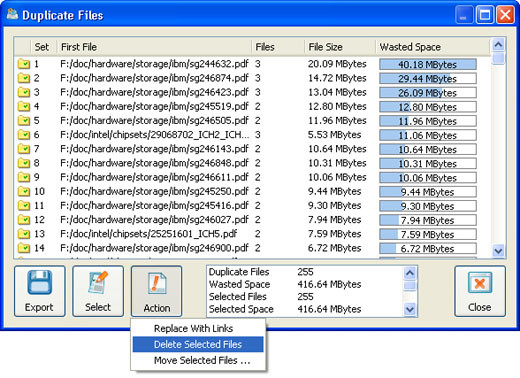Click the folder icon of set 4
The height and width of the screenshot is (378, 520).
coord(24,106)
